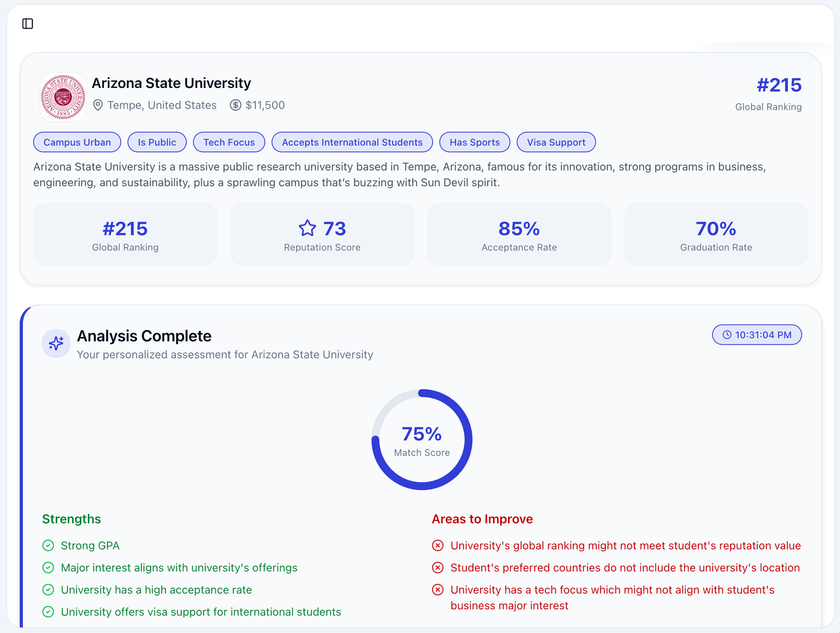Select the Has Sports tag
The height and width of the screenshot is (633, 840).
(x=475, y=142)
